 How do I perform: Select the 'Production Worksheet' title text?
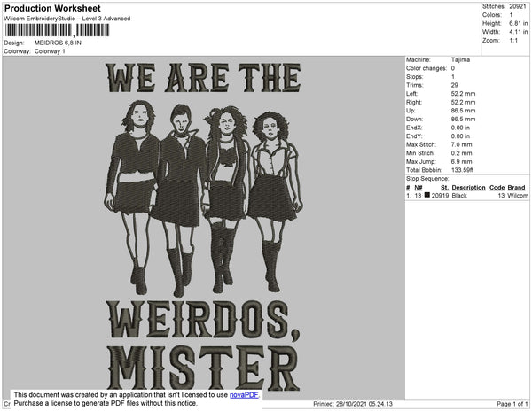(52, 9)
